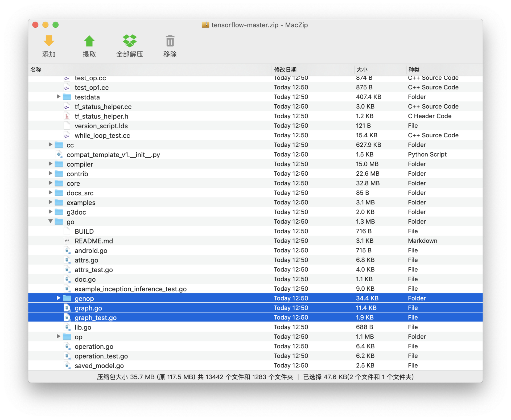Sort by Size (大小) column header

pyautogui.click(x=380, y=70)
